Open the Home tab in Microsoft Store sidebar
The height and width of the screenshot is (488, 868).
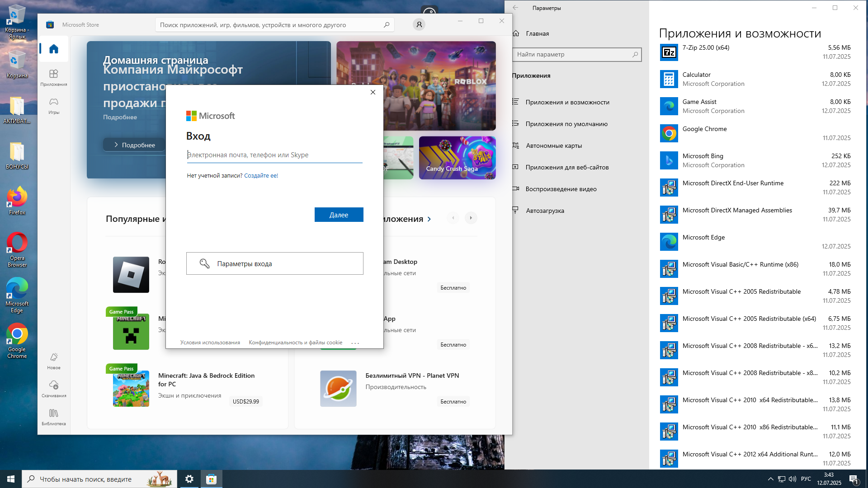54,49
